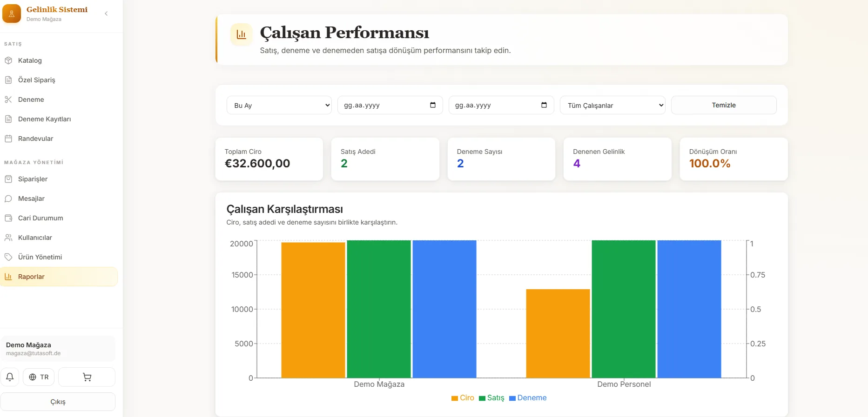Screen dimensions: 868x417
Task: Collapse the sidebar with the chevron arrow
Action: tap(106, 13)
